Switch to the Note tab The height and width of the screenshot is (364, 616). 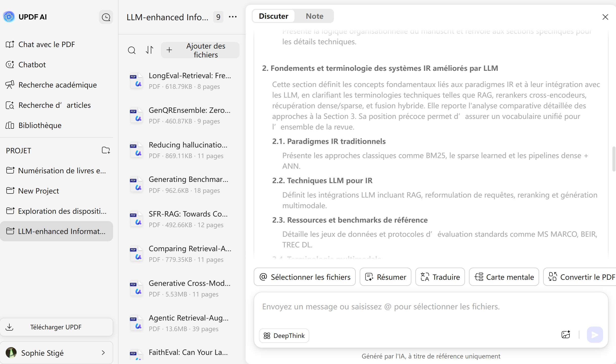click(314, 16)
